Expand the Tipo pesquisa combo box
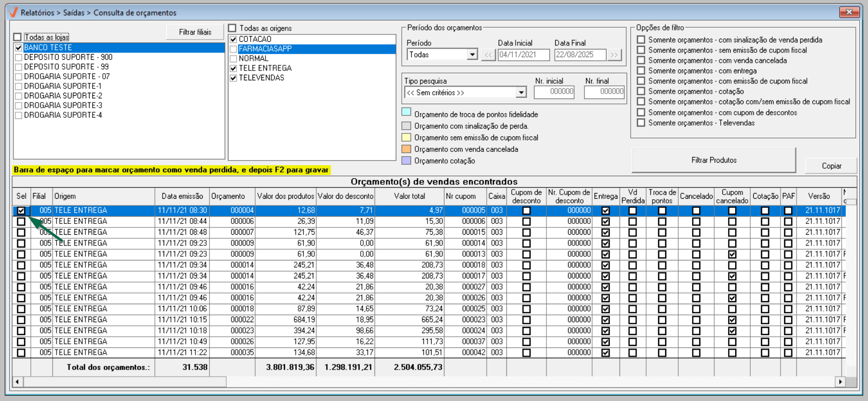The width and height of the screenshot is (868, 401). [521, 93]
